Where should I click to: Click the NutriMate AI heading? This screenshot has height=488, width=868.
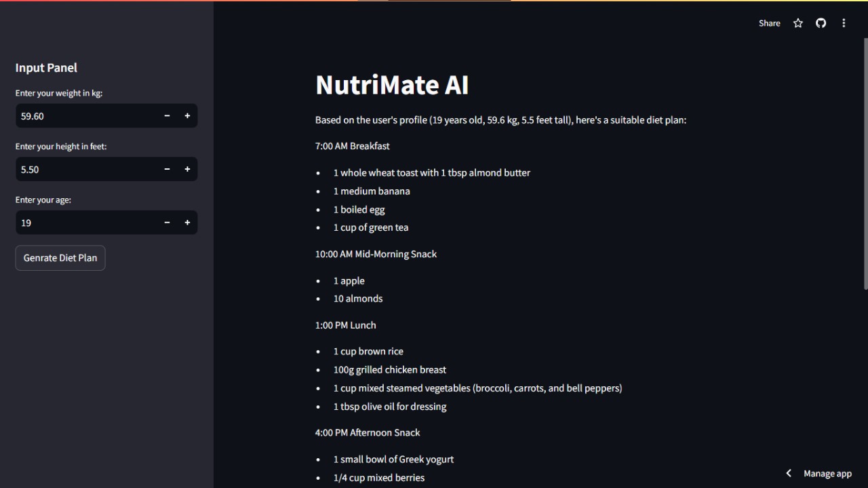tap(392, 85)
